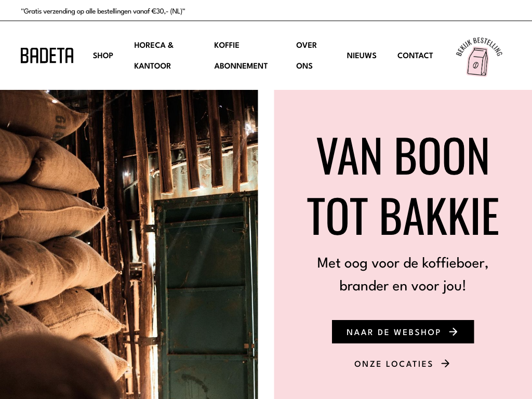Click the BADETA logo
Screen dimensions: 532x399
[x=47, y=56]
